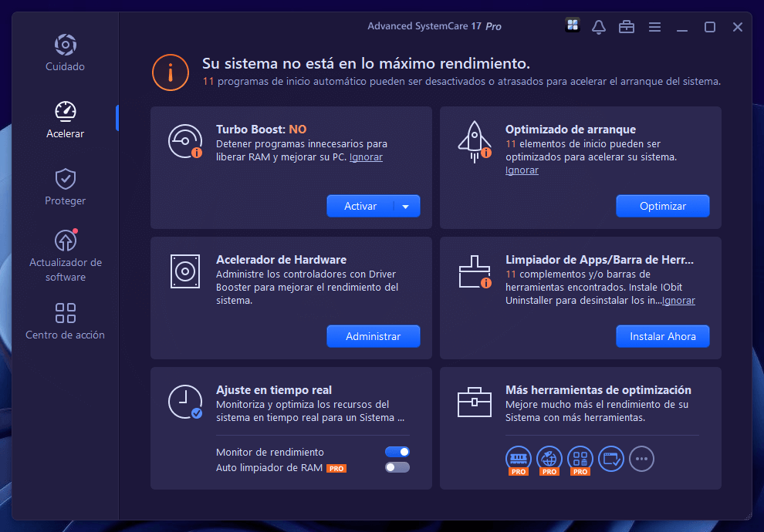Click the Proteger shield icon

(x=66, y=179)
